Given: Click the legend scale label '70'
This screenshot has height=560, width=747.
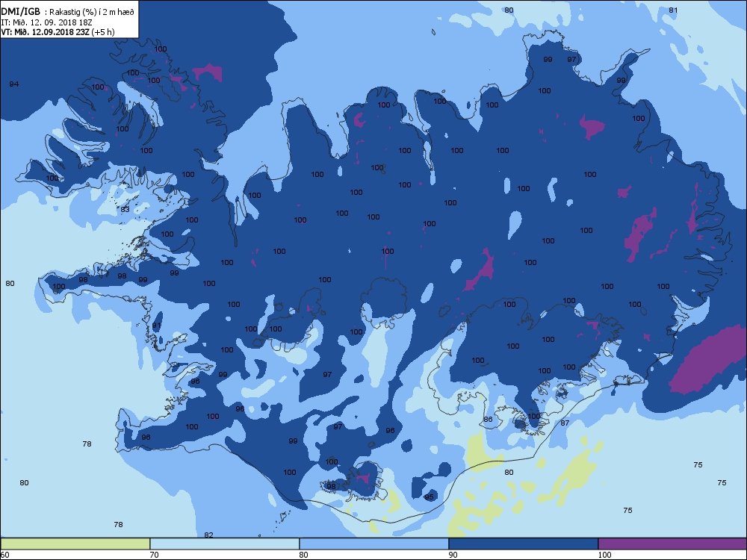Looking at the screenshot, I should tap(155, 554).
